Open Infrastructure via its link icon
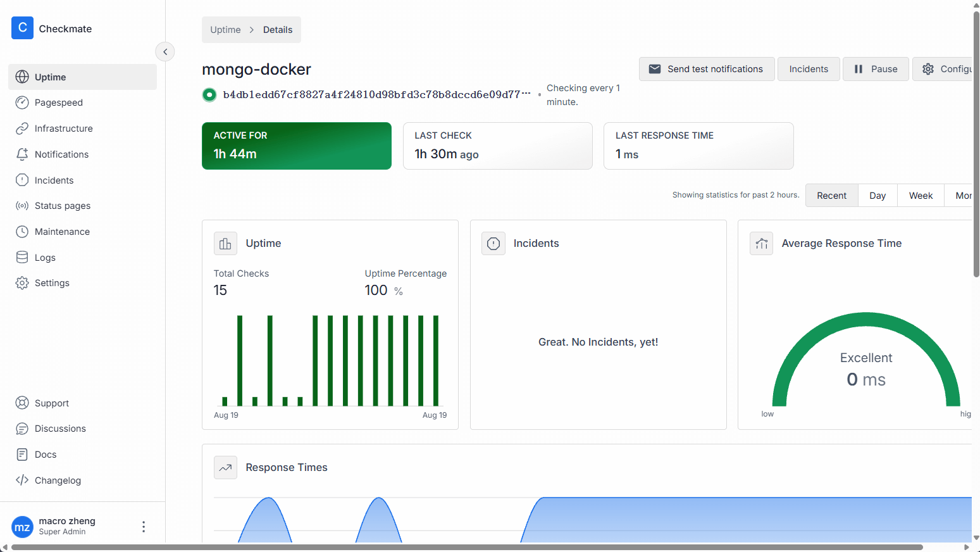The image size is (980, 552). tap(22, 129)
